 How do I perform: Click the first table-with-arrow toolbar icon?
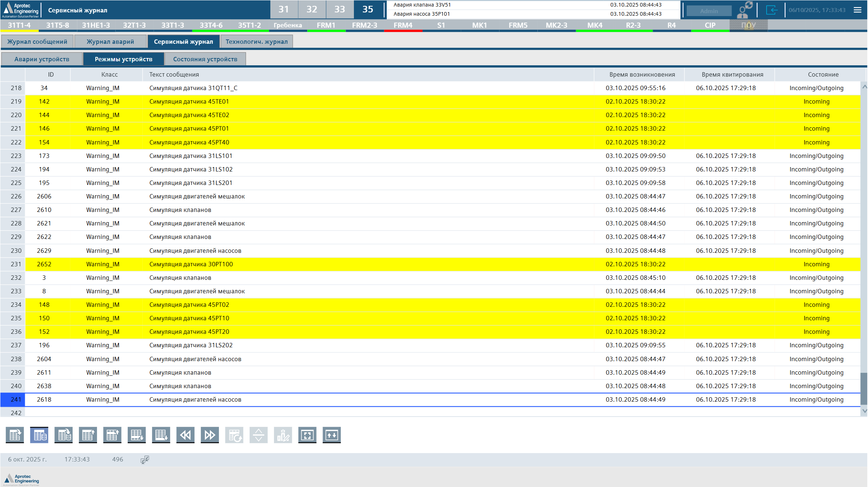(15, 435)
